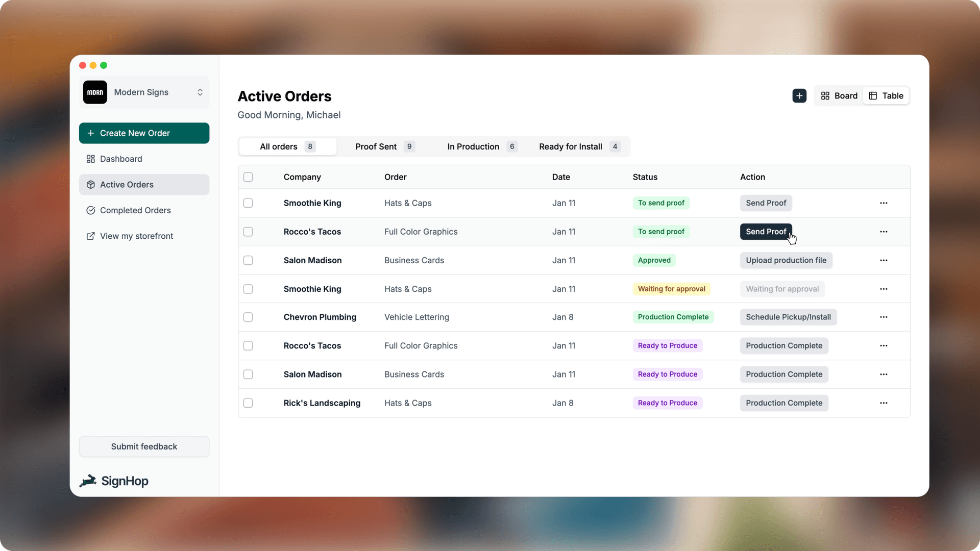Click the Date column header
This screenshot has width=980, height=551.
pos(561,177)
